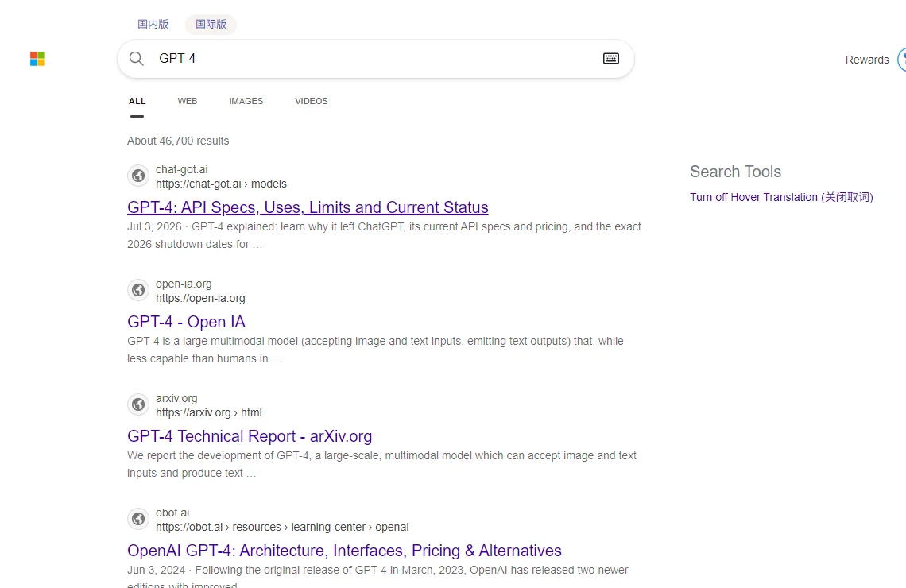
Task: Select the IMAGES results tab
Action: coord(246,101)
